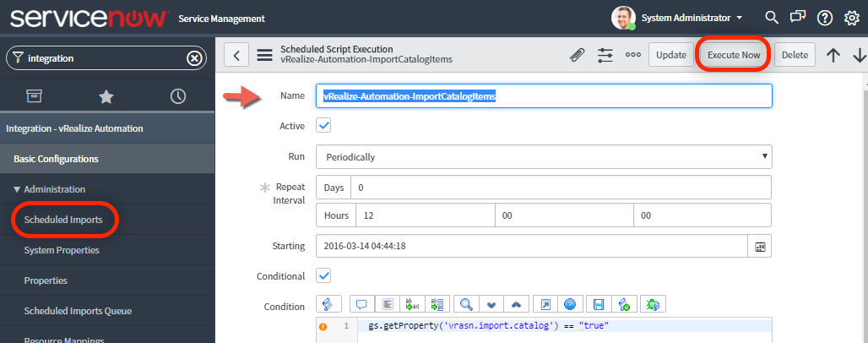
Task: Open the form context hamburger menu
Action: point(264,55)
